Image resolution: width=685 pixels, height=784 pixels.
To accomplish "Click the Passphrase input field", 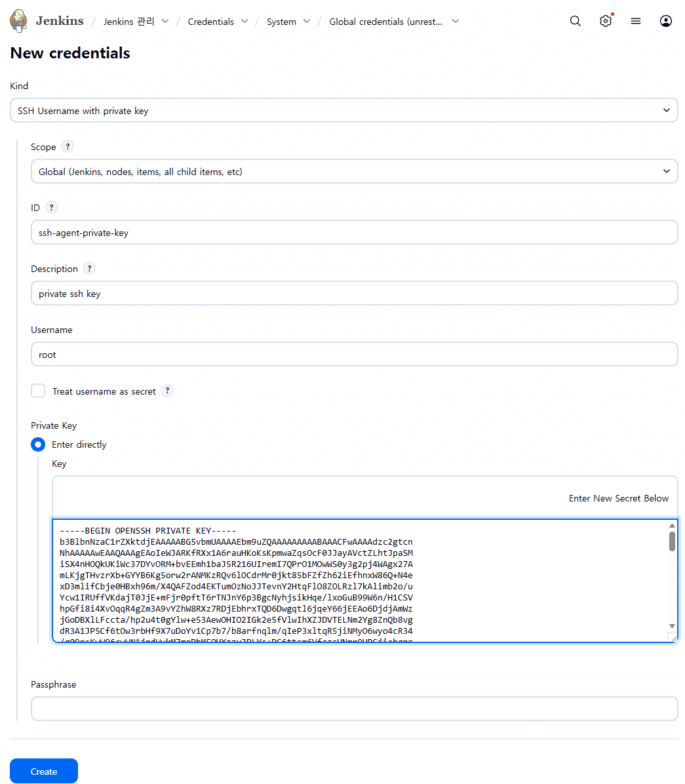I will [354, 709].
